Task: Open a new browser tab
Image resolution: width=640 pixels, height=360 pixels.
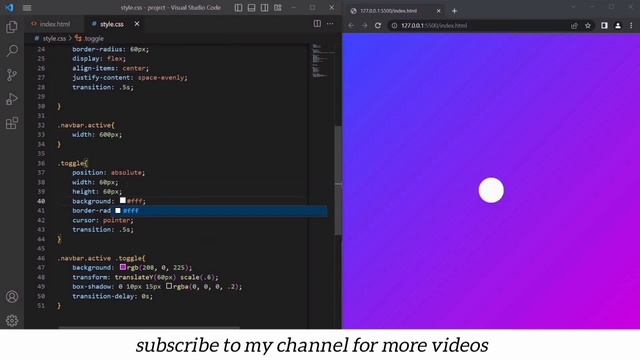Action: (454, 11)
